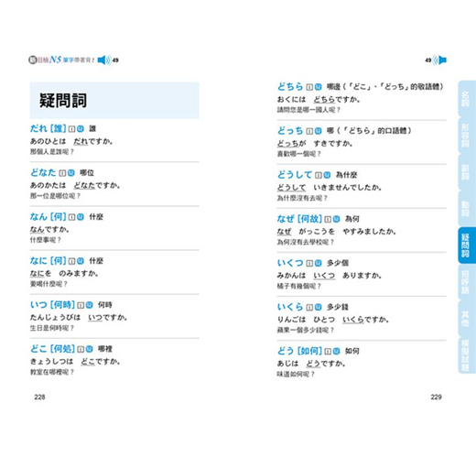
Task: Click the square icon beside どちら entry
Action: pos(309,87)
